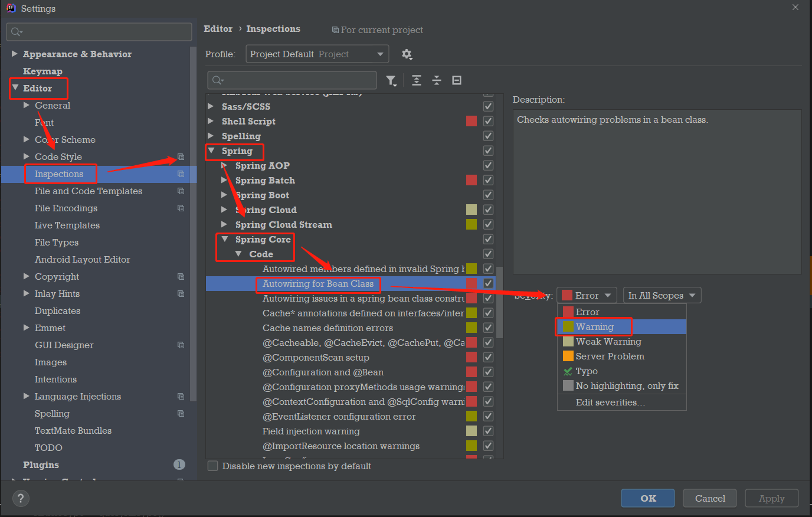Open the Profile Project Default dropdown
Viewport: 812px width, 517px height.
pos(317,54)
